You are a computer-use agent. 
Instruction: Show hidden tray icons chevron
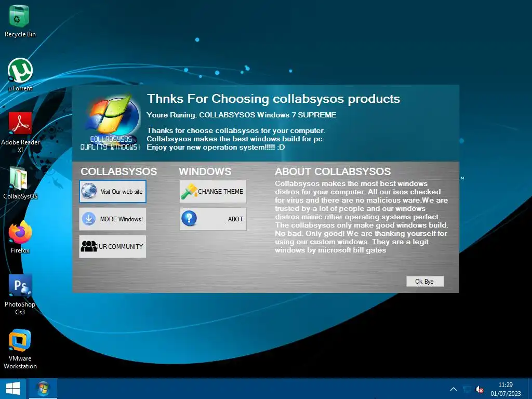[x=453, y=389]
